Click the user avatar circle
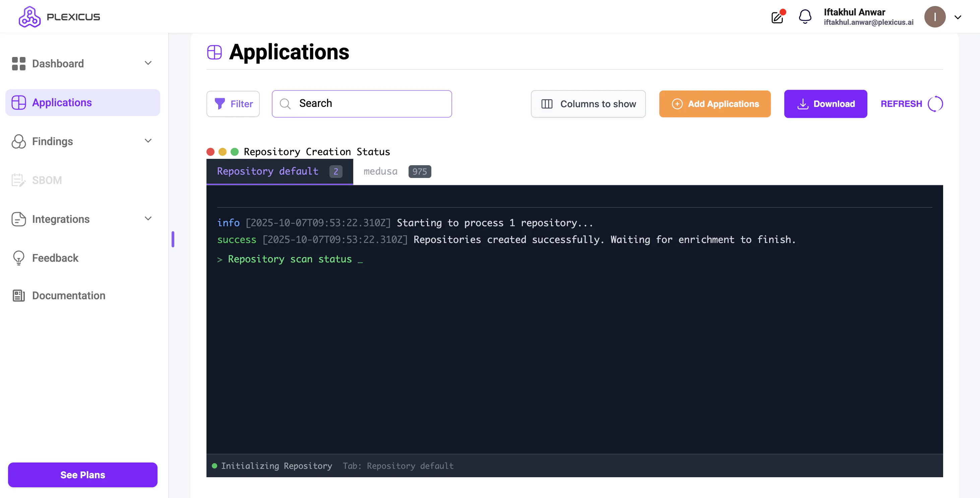The height and width of the screenshot is (498, 980). 935,17
